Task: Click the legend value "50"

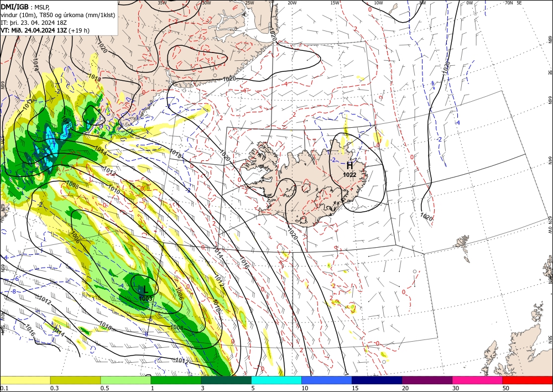Action: (506, 388)
